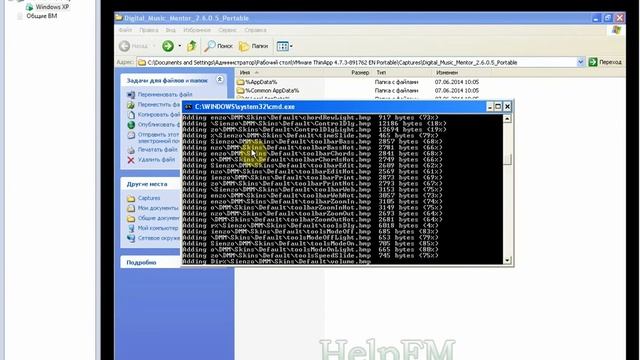Open the Search (Поиск) toolbar button
Image resolution: width=640 pixels, height=360 pixels.
coord(219,46)
